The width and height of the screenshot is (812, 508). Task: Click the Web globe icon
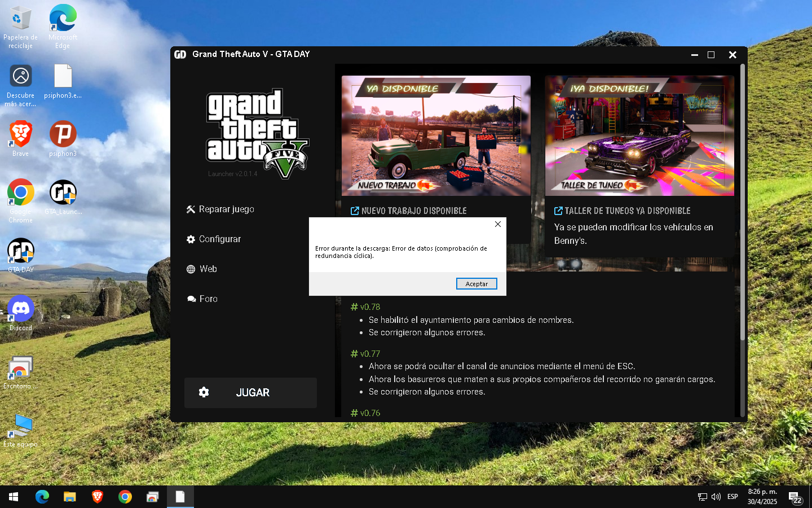click(191, 269)
